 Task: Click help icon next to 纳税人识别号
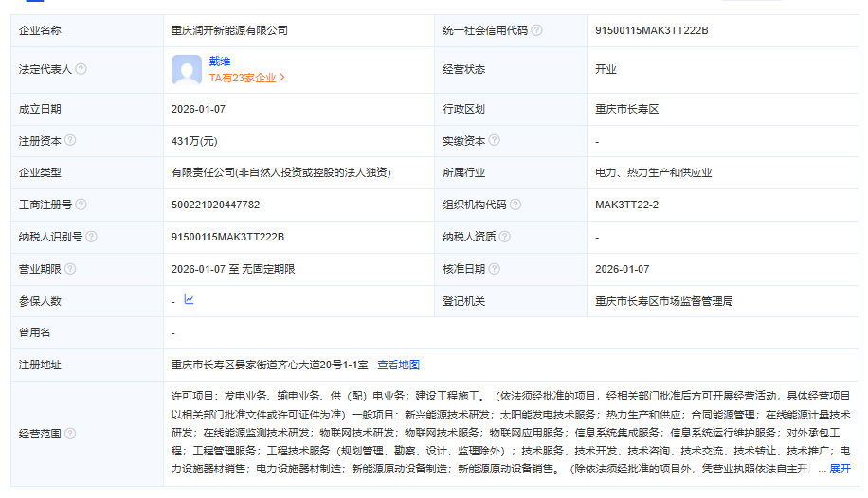[x=91, y=237]
